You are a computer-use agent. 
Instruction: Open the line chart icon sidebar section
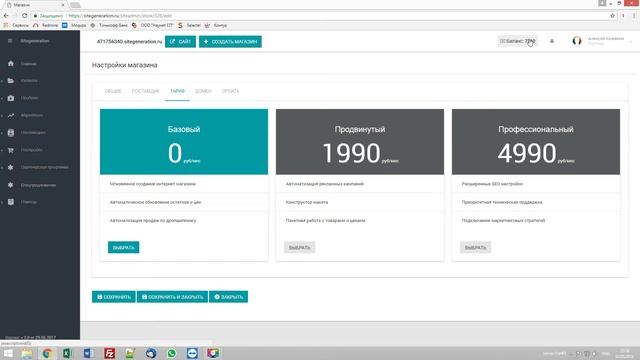tap(11, 116)
